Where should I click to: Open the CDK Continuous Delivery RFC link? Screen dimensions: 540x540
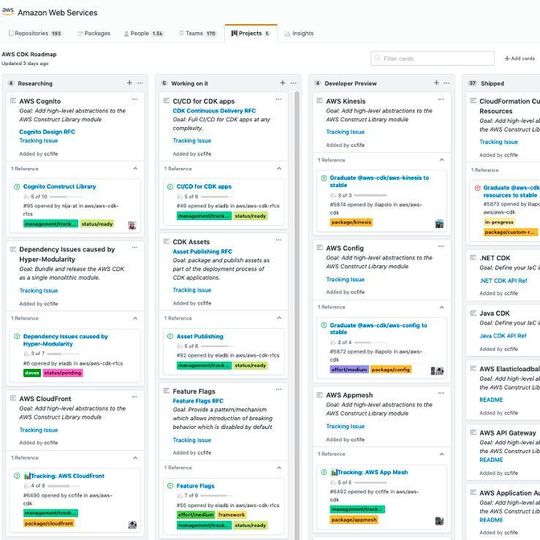(214, 111)
